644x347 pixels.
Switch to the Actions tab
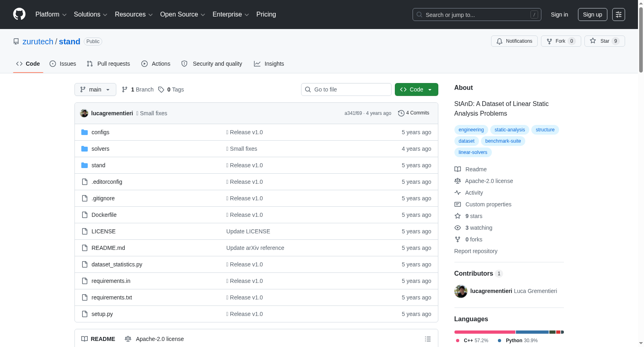point(156,64)
